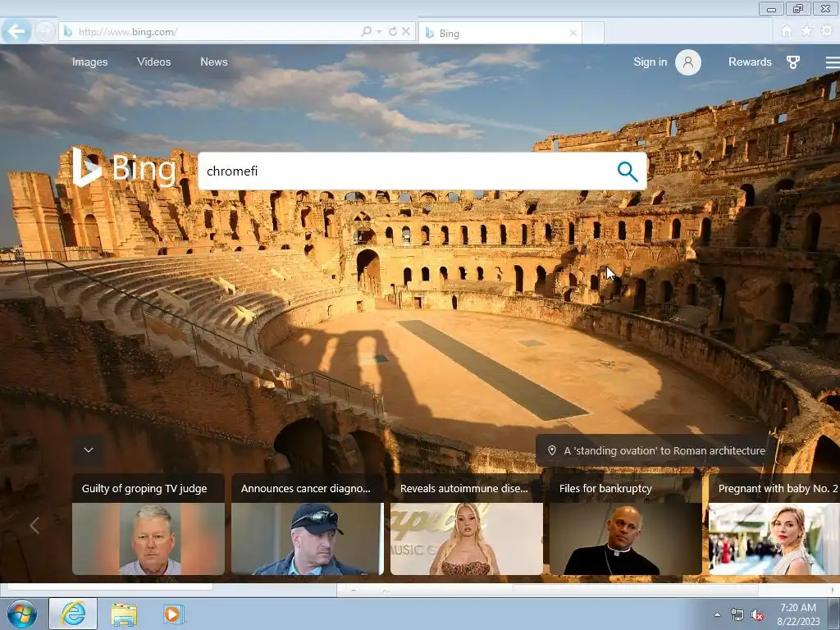840x630 pixels.
Task: Launch Windows Media Player from taskbar
Action: (x=174, y=614)
